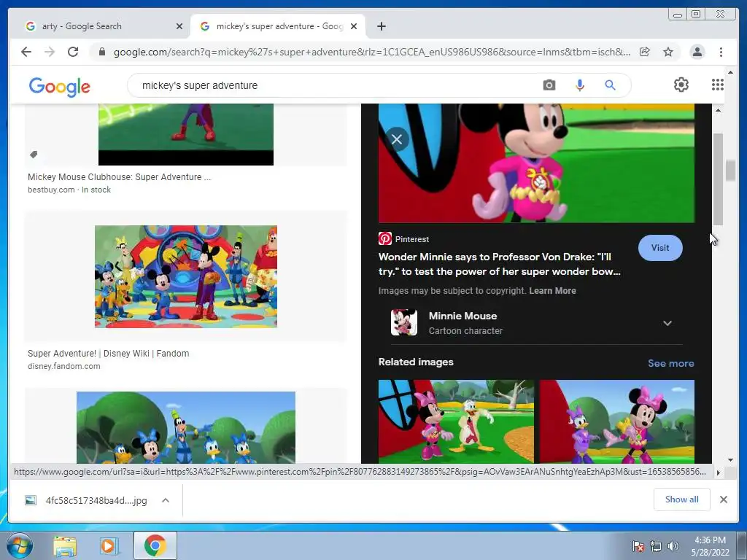Open Mickey Mouse Clubhouse bestbuy result

[119, 176]
